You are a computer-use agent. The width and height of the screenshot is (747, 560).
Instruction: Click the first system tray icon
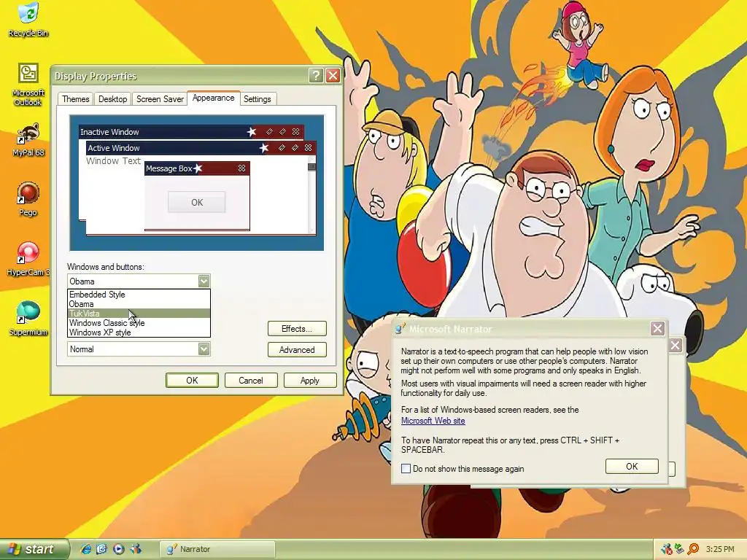coord(667,549)
